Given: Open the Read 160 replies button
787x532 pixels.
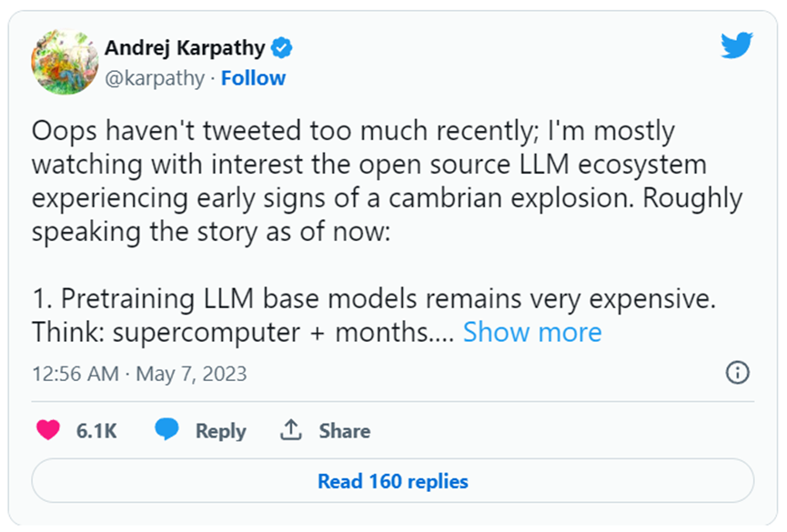Looking at the screenshot, I should (393, 481).
